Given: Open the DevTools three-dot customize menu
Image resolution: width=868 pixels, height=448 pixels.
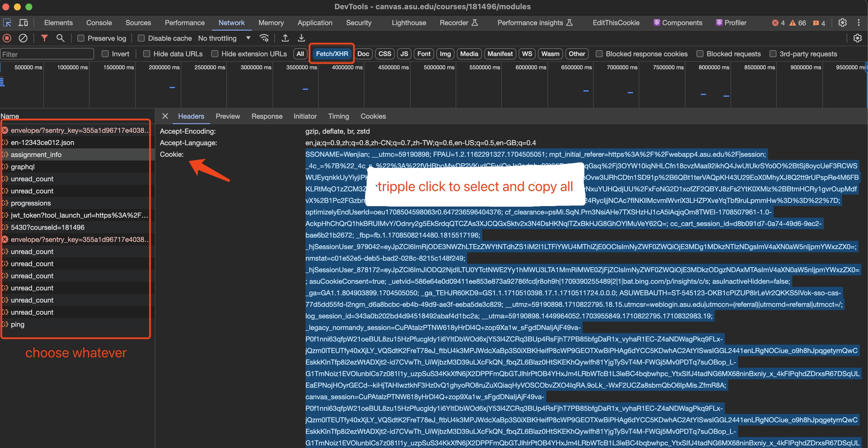Looking at the screenshot, I should pos(858,23).
